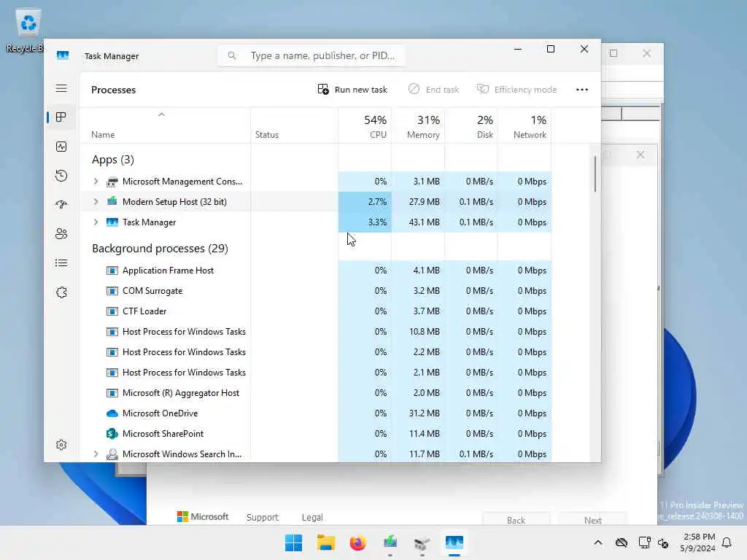Open the three-dot more options menu
Screen dimensions: 747x560
(581, 90)
